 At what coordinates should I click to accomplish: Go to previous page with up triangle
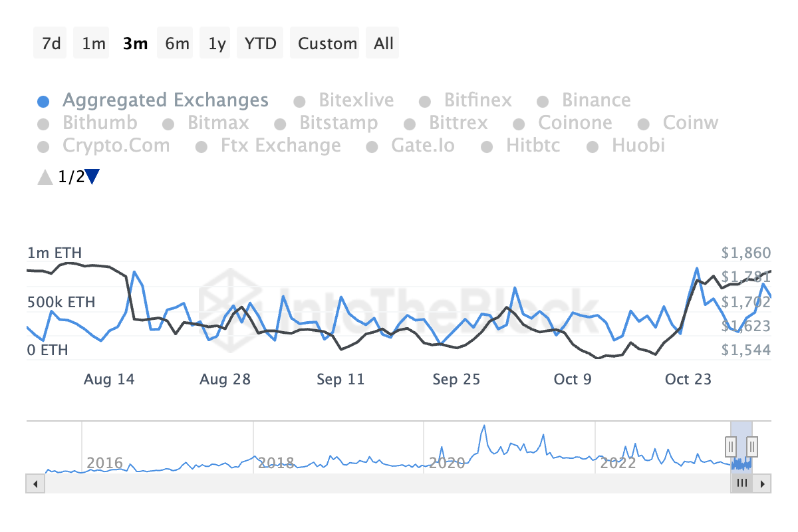[44, 177]
